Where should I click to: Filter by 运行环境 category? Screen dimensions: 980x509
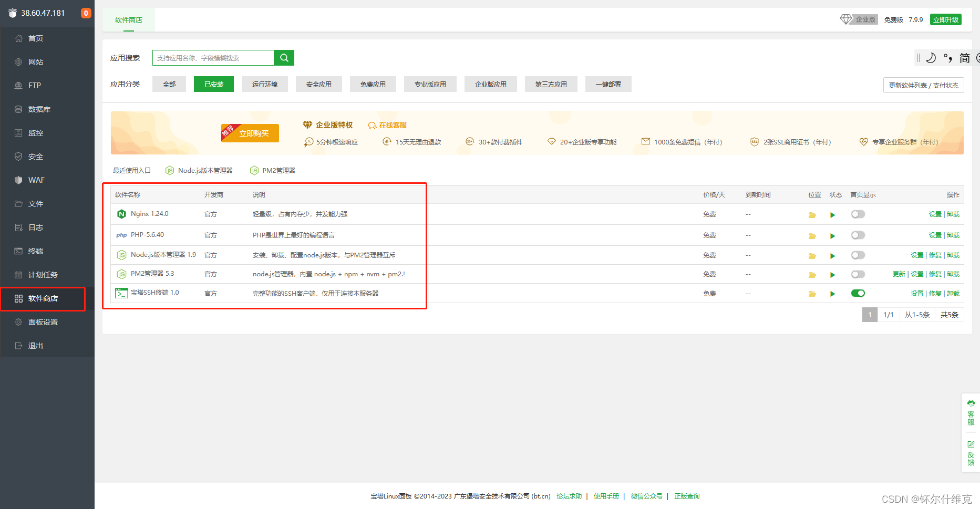[x=265, y=84]
